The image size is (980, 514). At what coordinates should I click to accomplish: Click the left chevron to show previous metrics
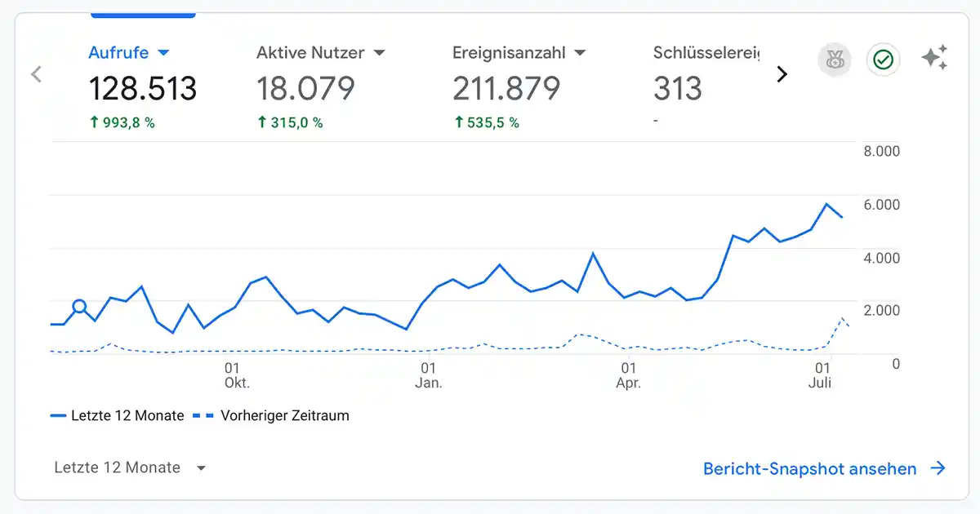36,74
